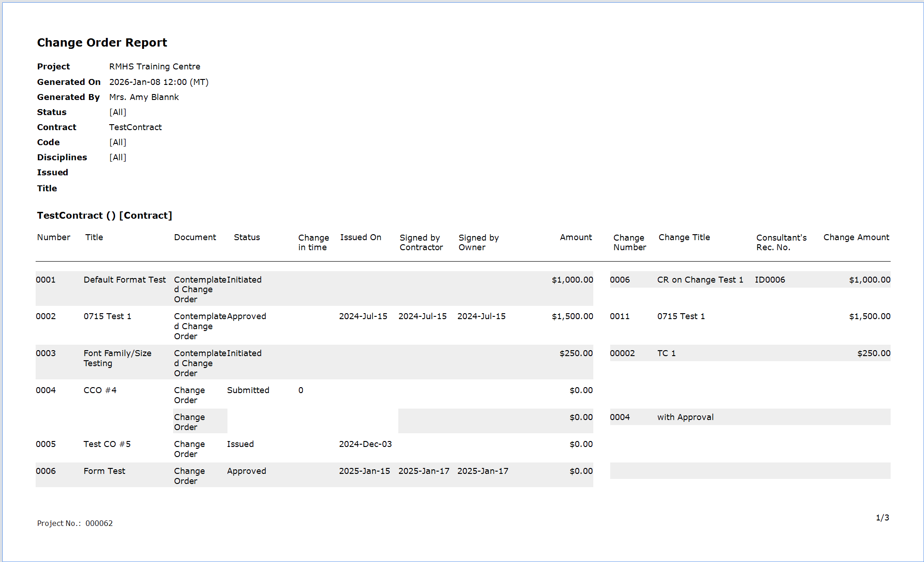This screenshot has height=562, width=924.
Task: Click the Issued On date 2025-Jan-15
Action: click(x=364, y=471)
